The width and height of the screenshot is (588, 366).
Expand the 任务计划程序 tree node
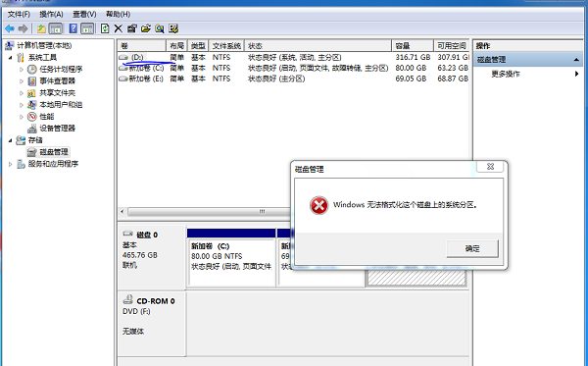[x=22, y=70]
